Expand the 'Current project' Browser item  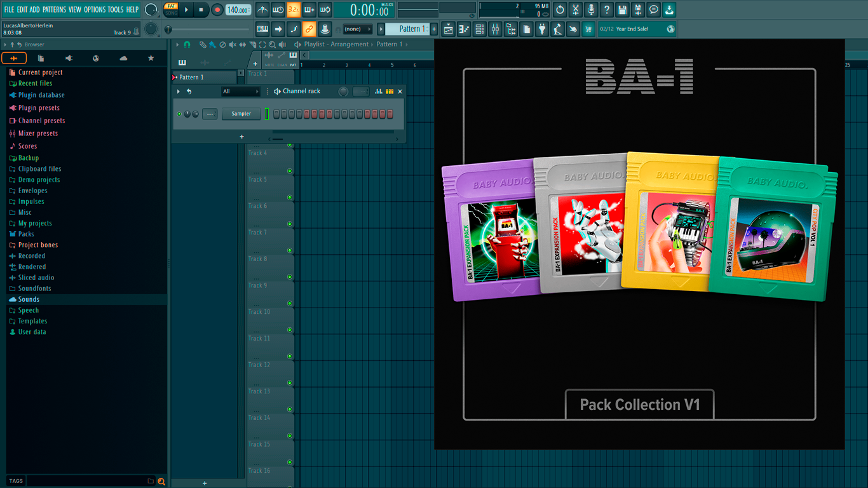tap(40, 72)
